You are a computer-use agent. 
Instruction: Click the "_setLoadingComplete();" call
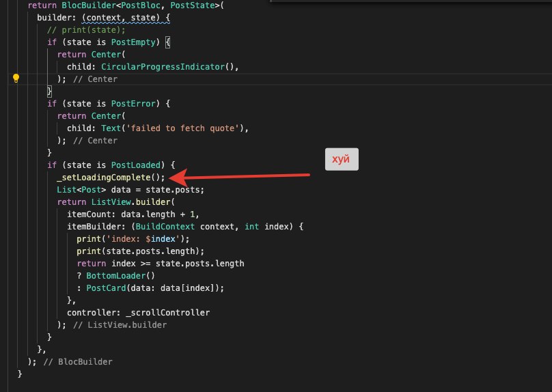pyautogui.click(x=111, y=178)
